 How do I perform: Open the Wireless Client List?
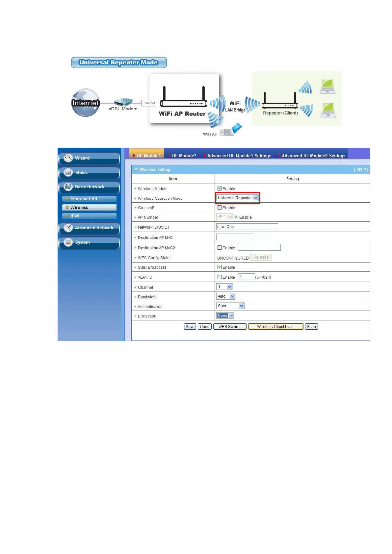(x=276, y=327)
